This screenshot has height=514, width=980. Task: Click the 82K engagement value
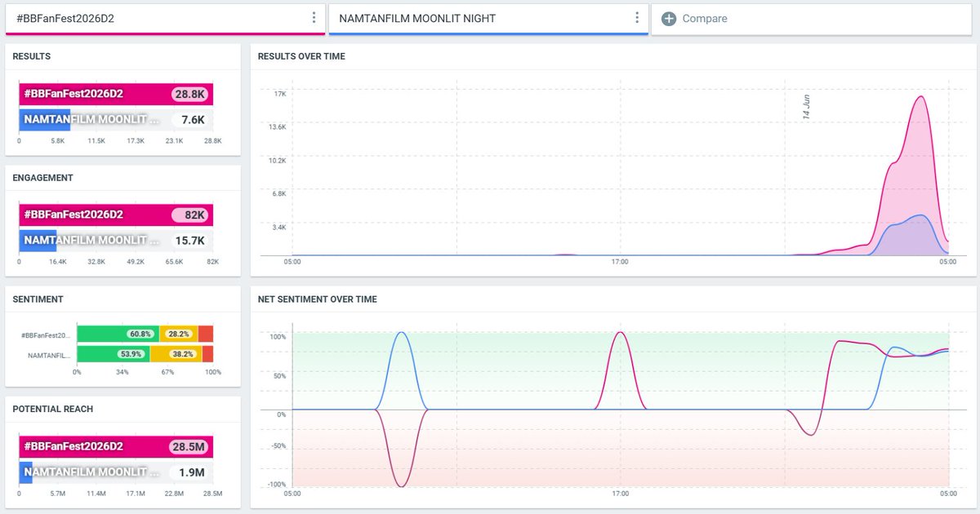click(x=190, y=215)
